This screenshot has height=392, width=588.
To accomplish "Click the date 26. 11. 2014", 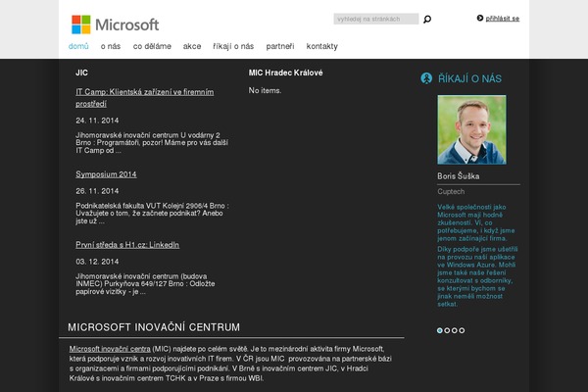I will coord(97,191).
